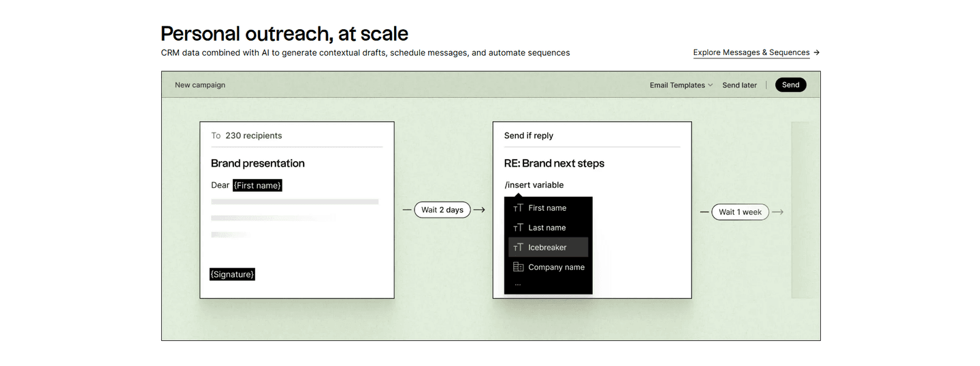
Task: Click the black Send button
Action: [791, 85]
